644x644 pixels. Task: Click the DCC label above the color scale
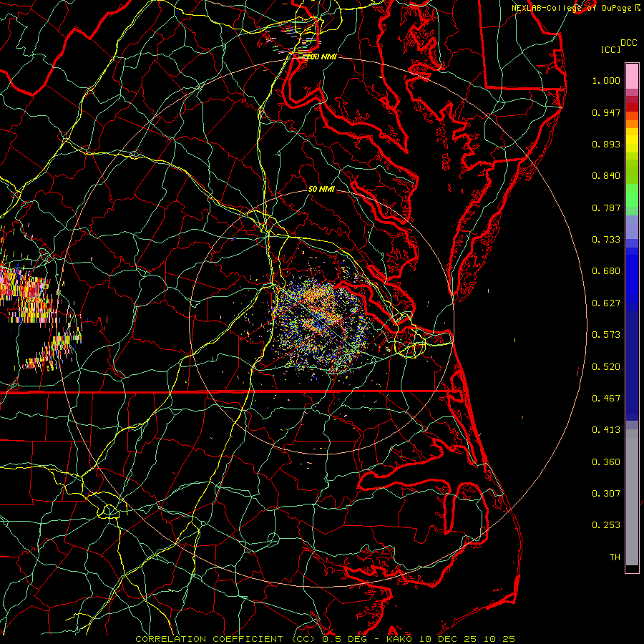[628, 43]
